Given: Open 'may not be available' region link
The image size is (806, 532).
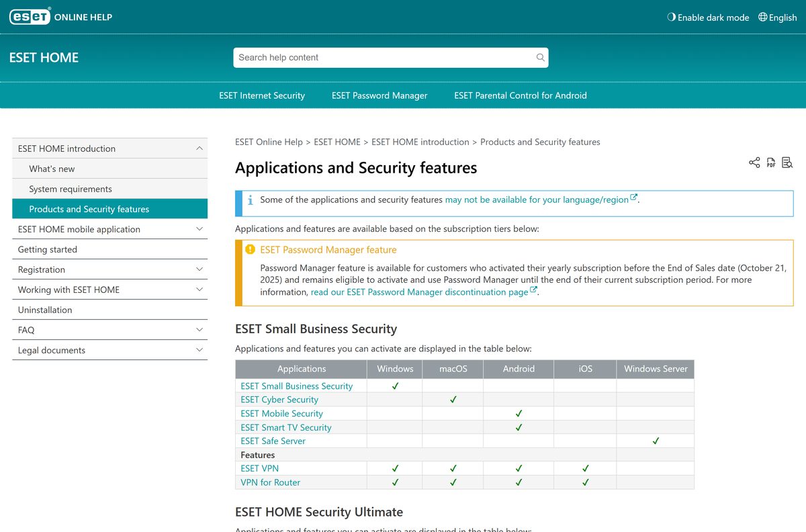Looking at the screenshot, I should point(541,199).
